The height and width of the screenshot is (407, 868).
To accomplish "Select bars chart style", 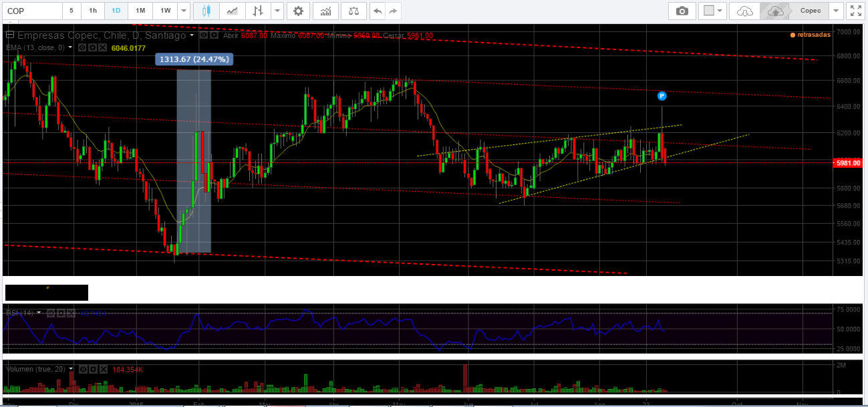I will [x=258, y=11].
